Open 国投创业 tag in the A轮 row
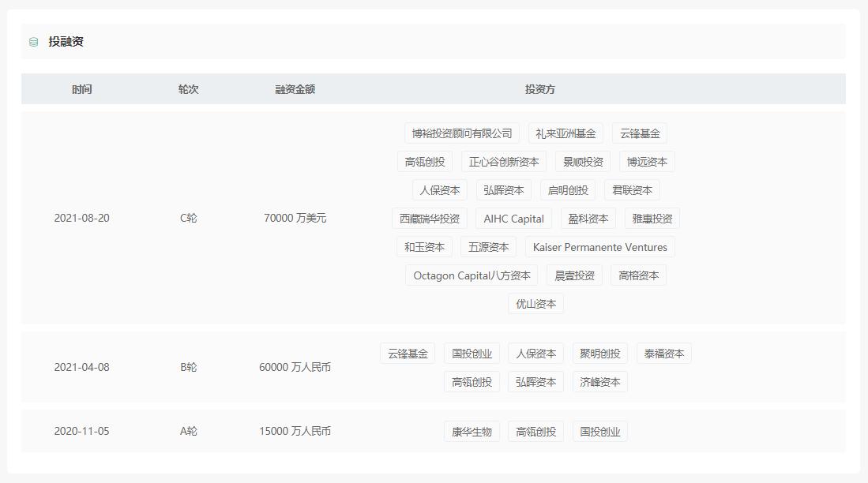The image size is (868, 483). click(x=600, y=432)
